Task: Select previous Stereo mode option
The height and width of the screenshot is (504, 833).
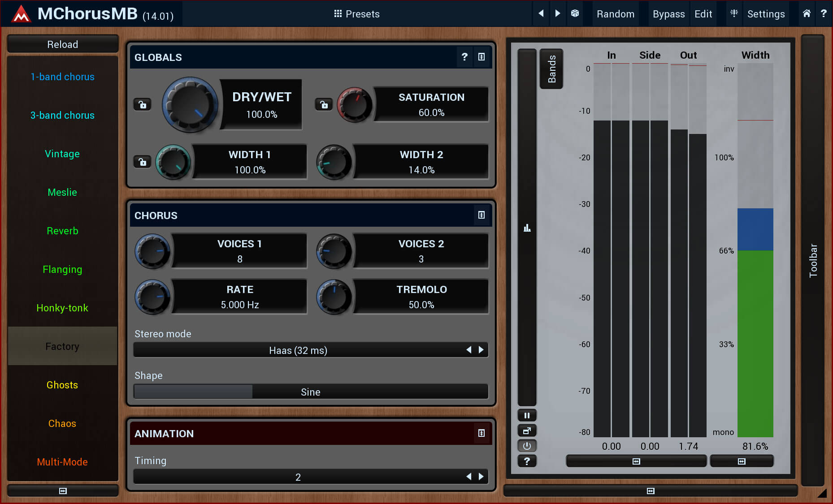Action: 469,350
